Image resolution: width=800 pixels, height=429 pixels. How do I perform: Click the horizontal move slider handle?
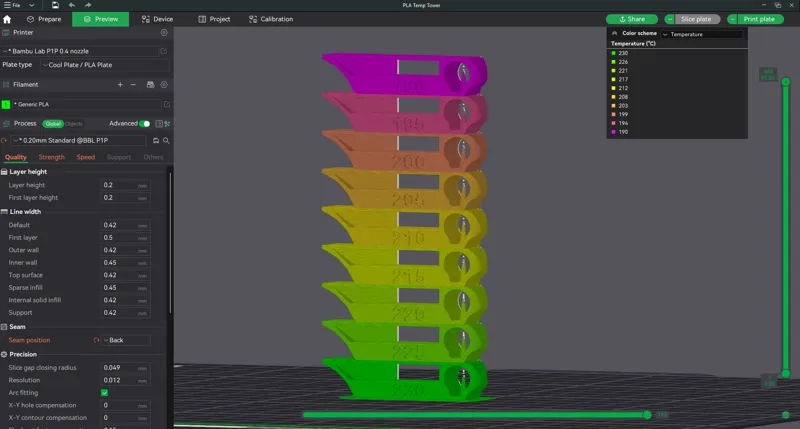click(x=647, y=415)
